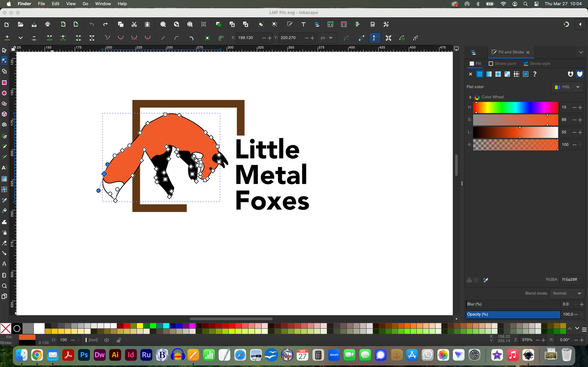The height and width of the screenshot is (367, 588).
Task: Expand the Color Wheel section
Action: click(x=470, y=97)
